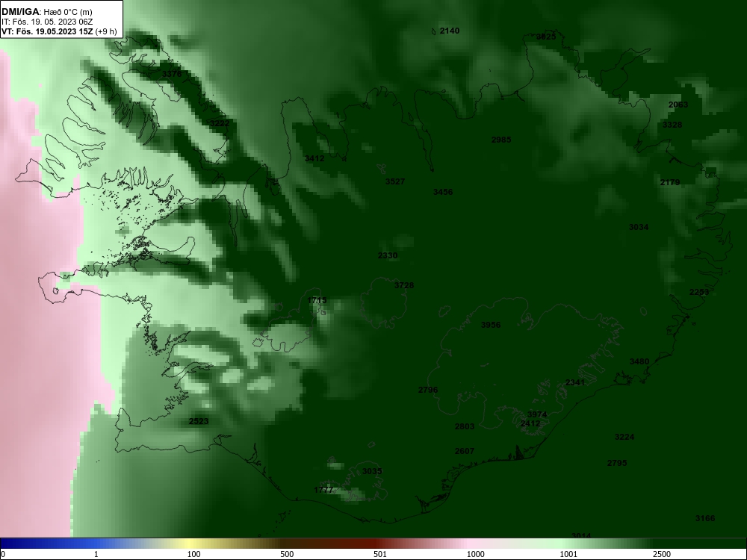Click the map value 2412
747x560 pixels.
pyautogui.click(x=530, y=423)
